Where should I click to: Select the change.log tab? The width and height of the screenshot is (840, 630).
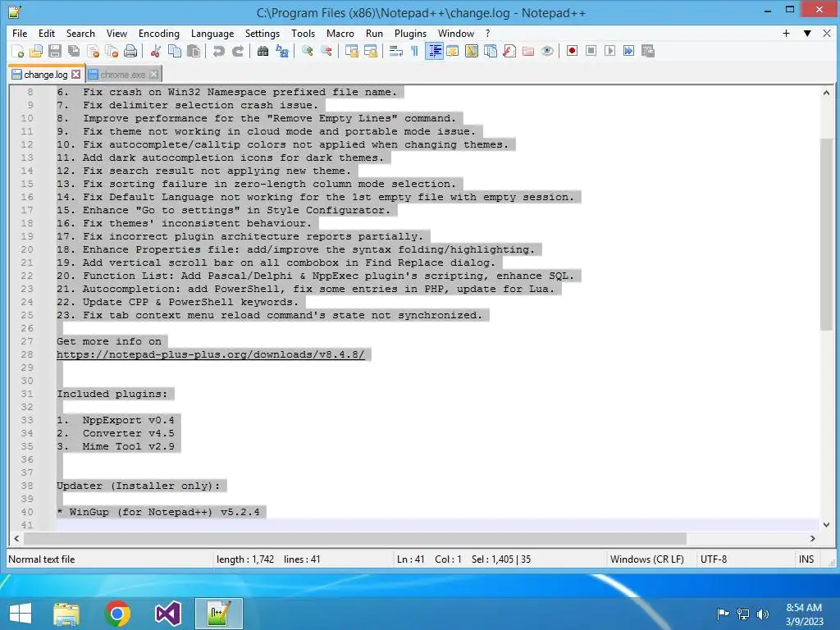pos(46,75)
